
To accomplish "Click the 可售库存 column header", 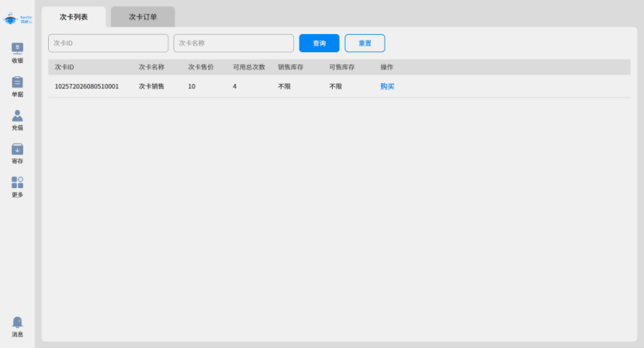I will click(341, 67).
